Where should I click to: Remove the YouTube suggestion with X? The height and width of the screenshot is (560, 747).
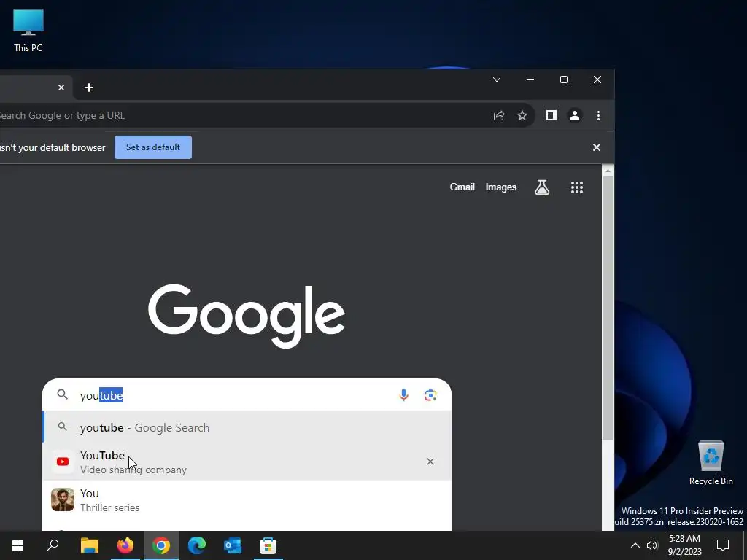430,462
